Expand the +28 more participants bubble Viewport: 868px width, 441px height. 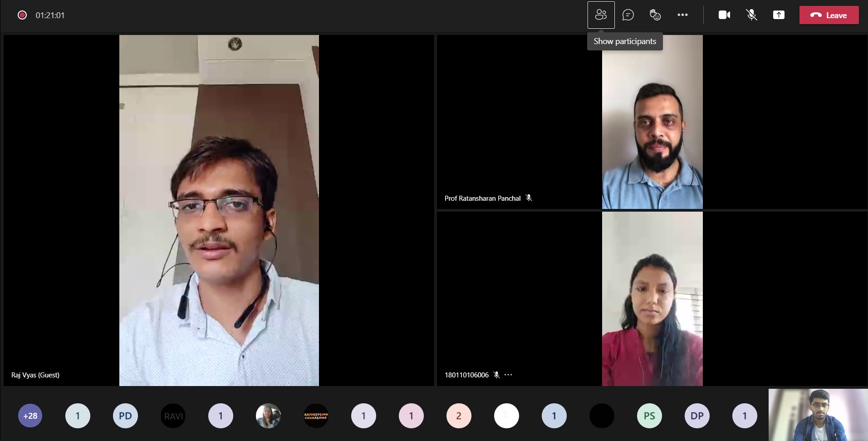coord(30,416)
